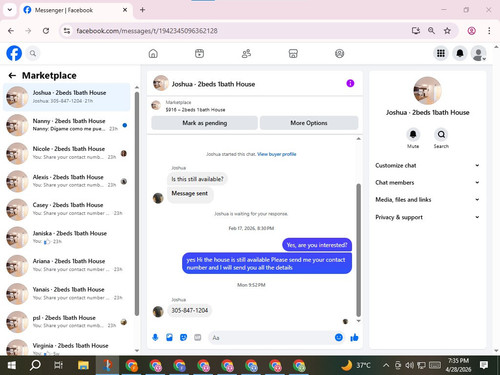Screen dimensions: 500x375
Task: Open Ariana - 2beds 1bath House chat
Action: (67, 265)
